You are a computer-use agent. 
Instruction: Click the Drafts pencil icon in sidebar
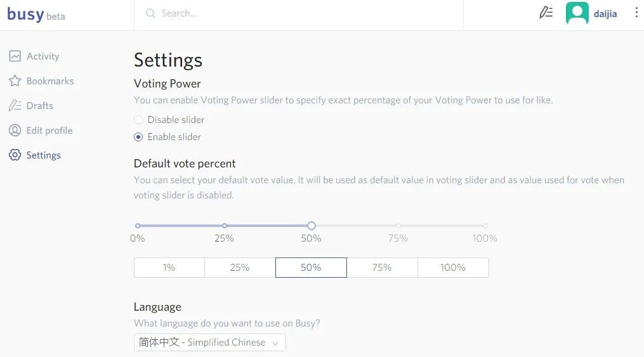15,105
